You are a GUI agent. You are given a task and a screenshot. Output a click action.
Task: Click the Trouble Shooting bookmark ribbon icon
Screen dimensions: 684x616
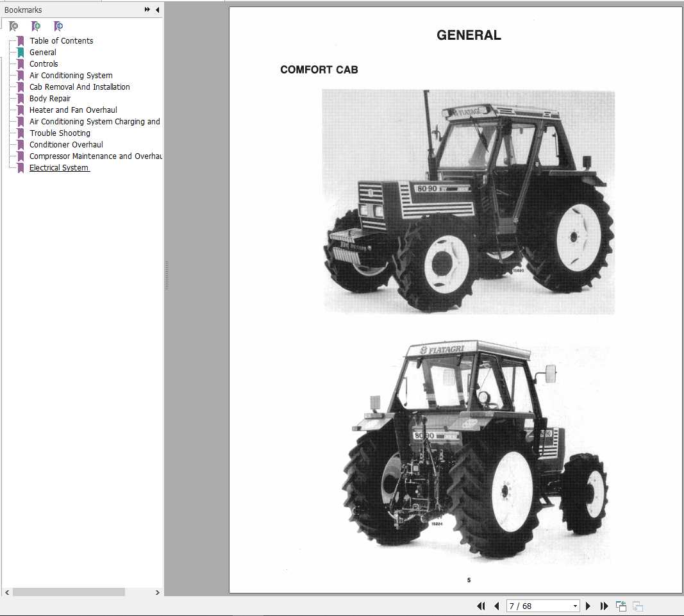(x=21, y=133)
